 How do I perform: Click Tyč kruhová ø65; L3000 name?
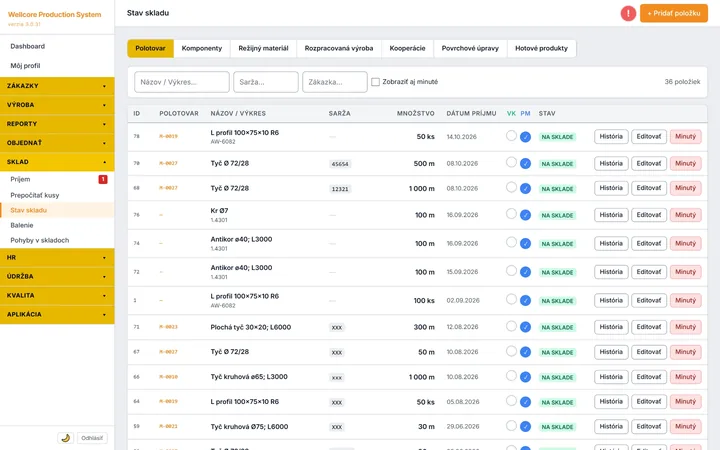click(249, 377)
